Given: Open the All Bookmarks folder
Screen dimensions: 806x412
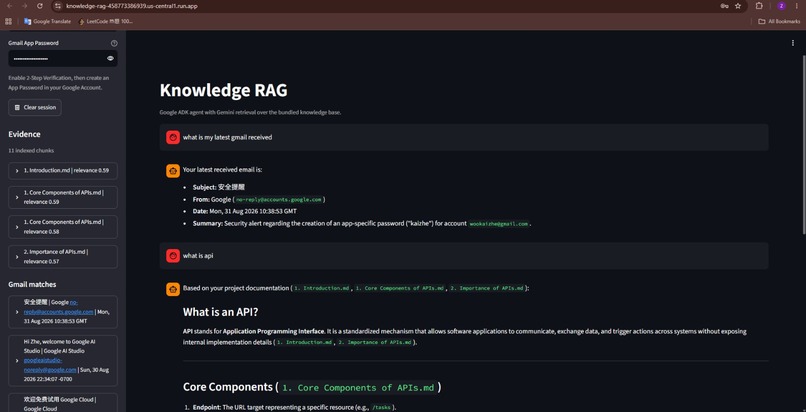Looking at the screenshot, I should click(779, 22).
